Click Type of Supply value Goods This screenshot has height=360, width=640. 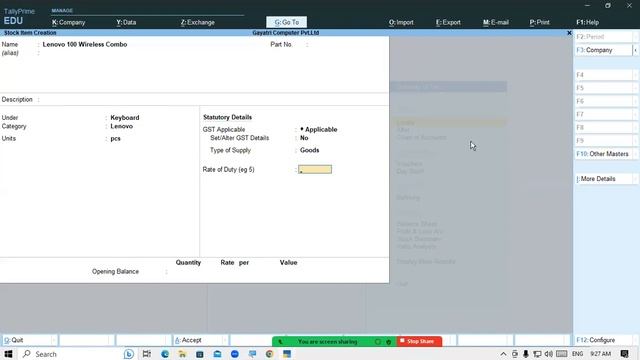coord(309,150)
